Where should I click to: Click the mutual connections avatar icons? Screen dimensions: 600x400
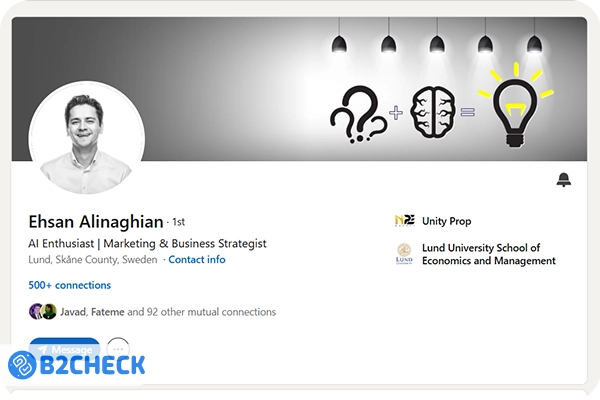[x=42, y=312]
